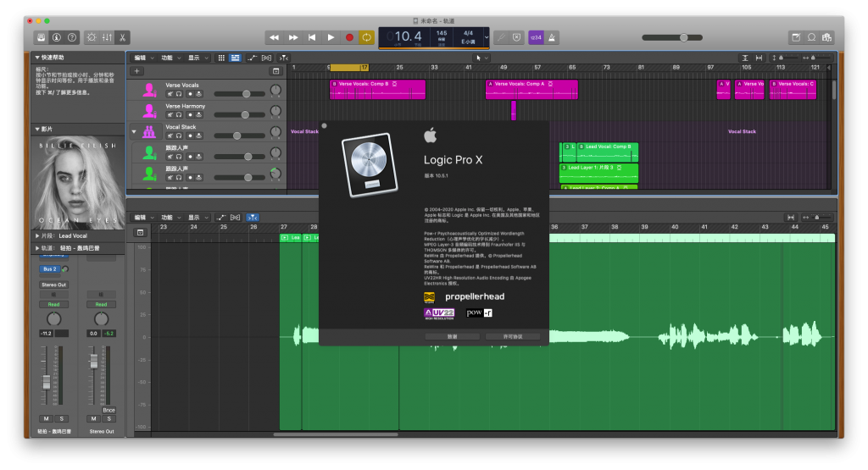Click the 致谢 button in About dialog

click(x=453, y=337)
